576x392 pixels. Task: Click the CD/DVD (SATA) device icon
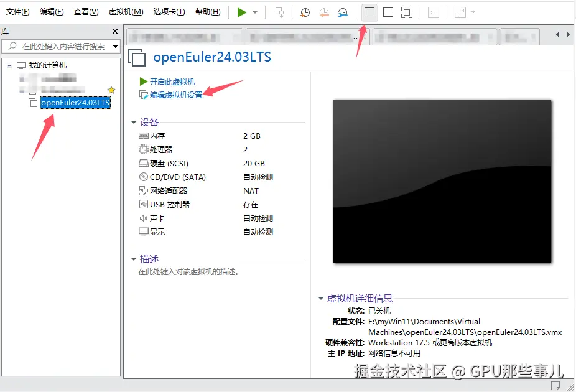[144, 177]
